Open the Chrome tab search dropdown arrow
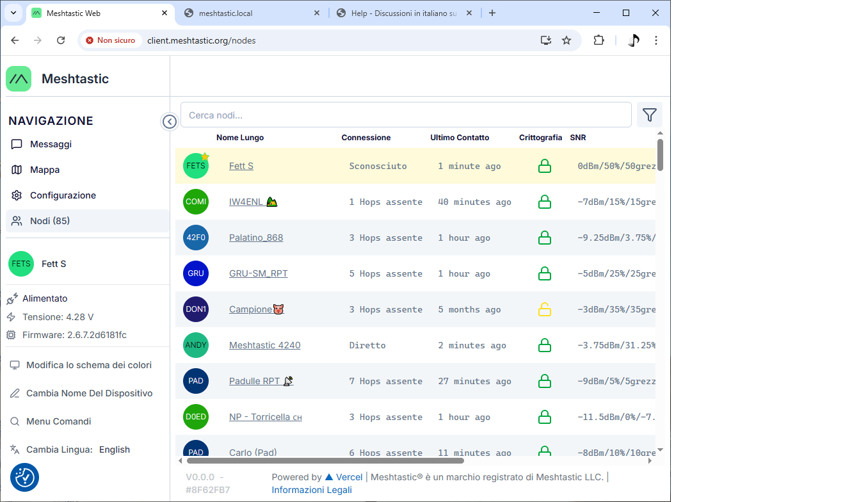The image size is (868, 502). coord(13,13)
